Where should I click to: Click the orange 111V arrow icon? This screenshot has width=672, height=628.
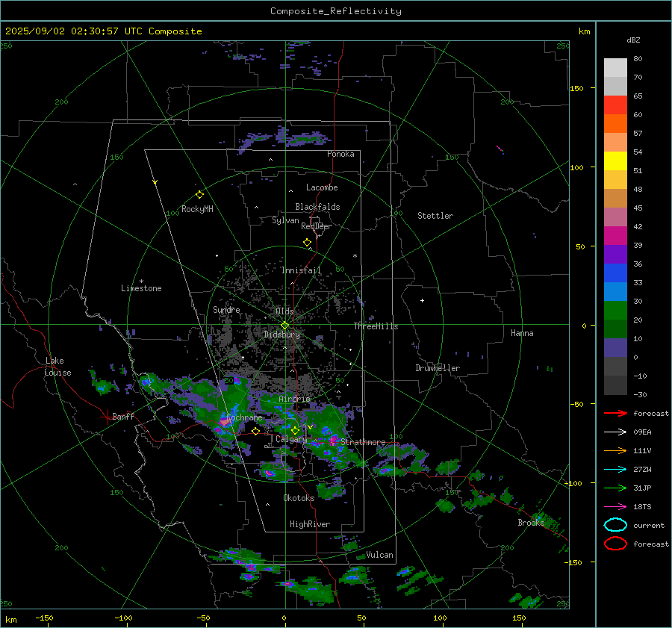click(615, 450)
